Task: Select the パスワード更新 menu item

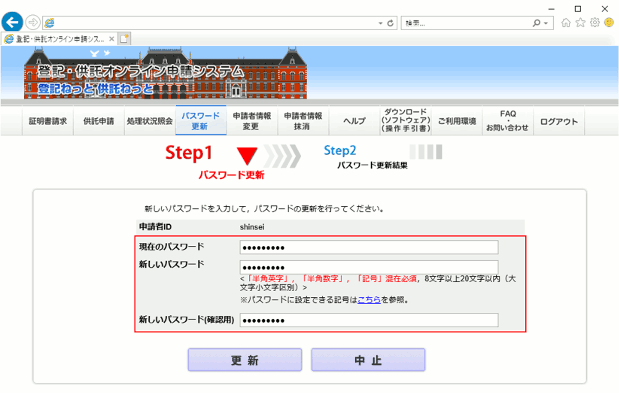Action: [201, 121]
